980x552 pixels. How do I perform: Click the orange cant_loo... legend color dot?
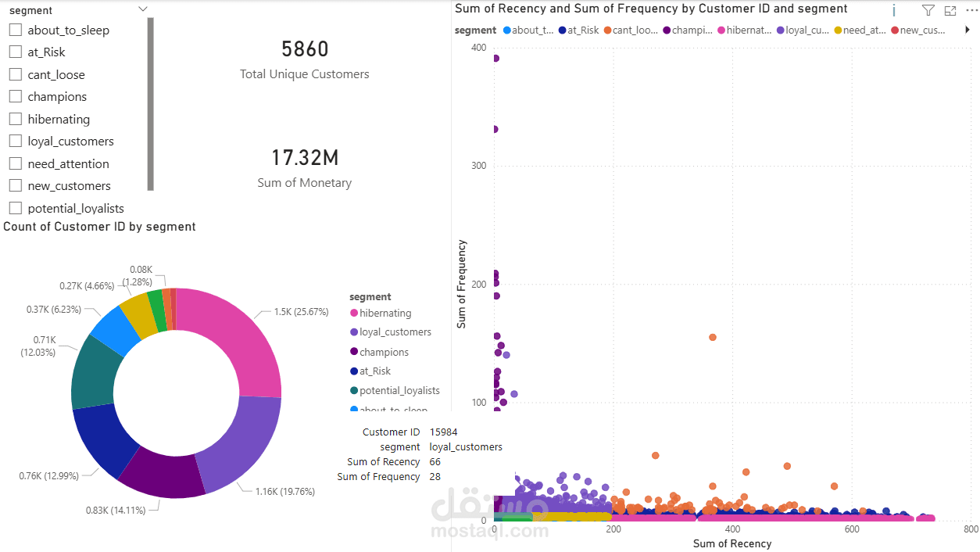pyautogui.click(x=610, y=30)
